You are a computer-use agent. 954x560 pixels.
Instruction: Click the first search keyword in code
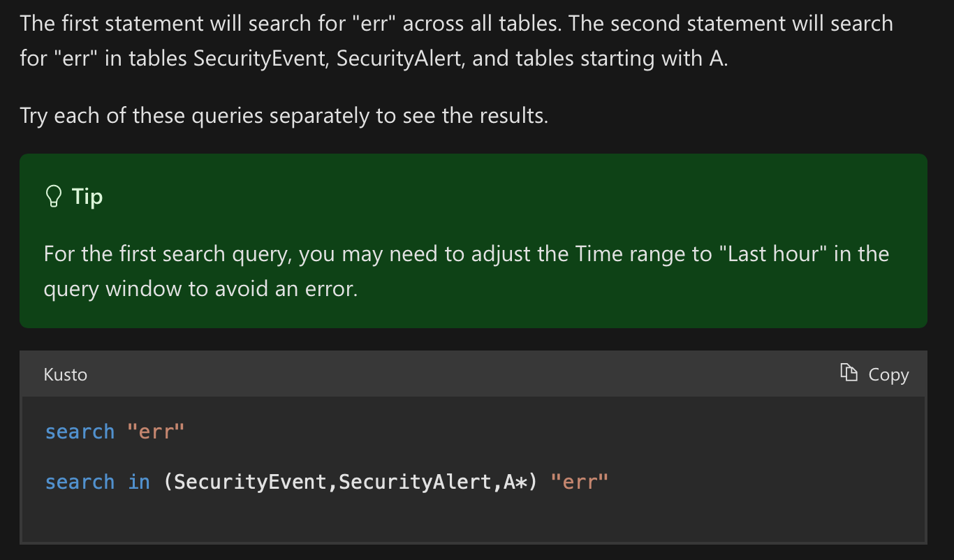(80, 432)
